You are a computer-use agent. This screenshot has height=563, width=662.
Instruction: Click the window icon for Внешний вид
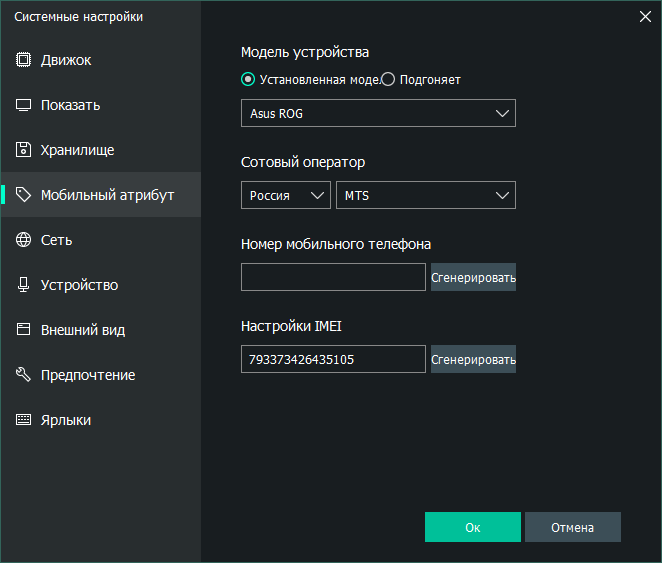pyautogui.click(x=23, y=330)
